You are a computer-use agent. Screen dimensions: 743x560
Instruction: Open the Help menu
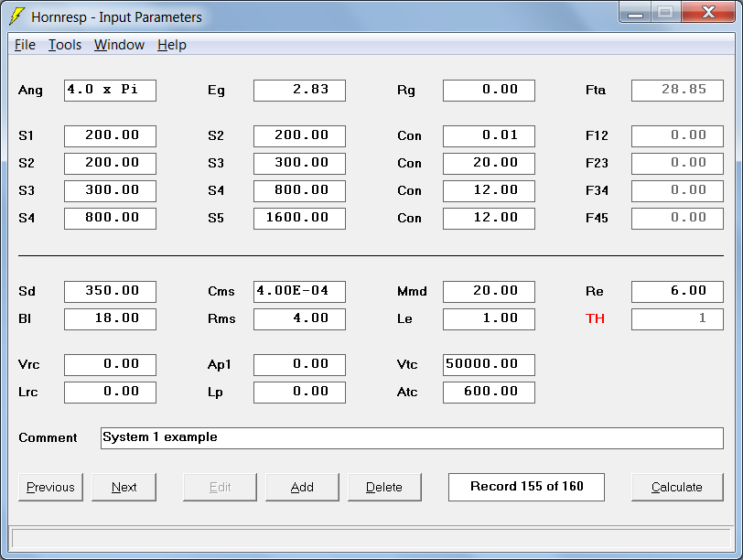point(171,45)
